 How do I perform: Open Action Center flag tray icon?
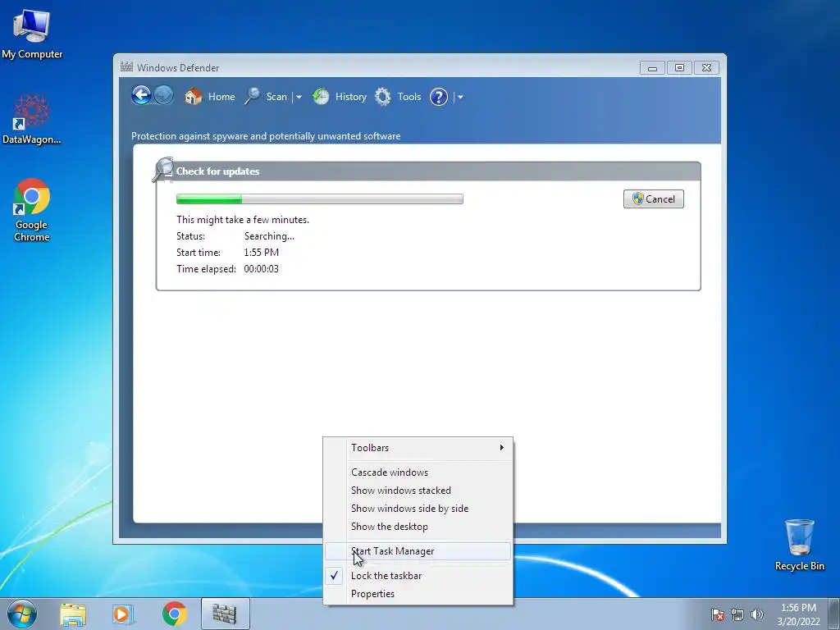[717, 614]
